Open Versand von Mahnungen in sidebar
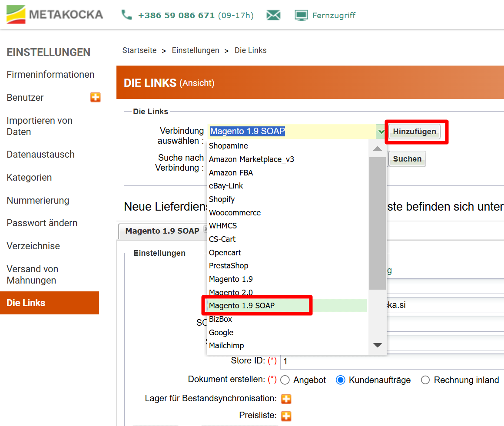504x426 pixels. tap(33, 275)
